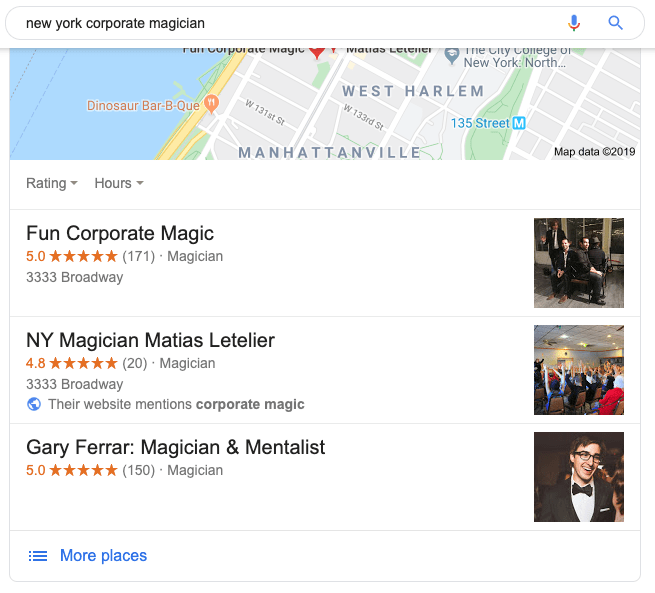655x593 pixels.
Task: Click the Matias Letelier audience photo thumbnail
Action: tap(579, 370)
